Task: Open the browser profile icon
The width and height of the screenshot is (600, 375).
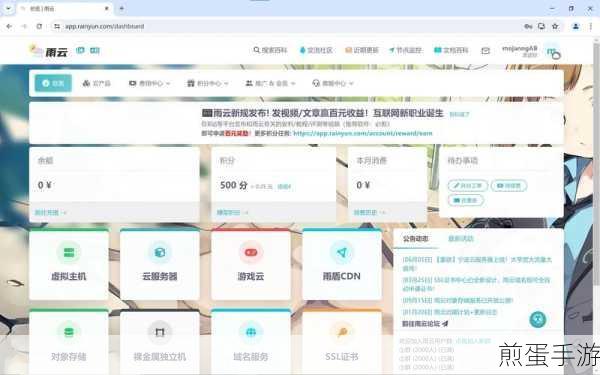Action: [576, 26]
